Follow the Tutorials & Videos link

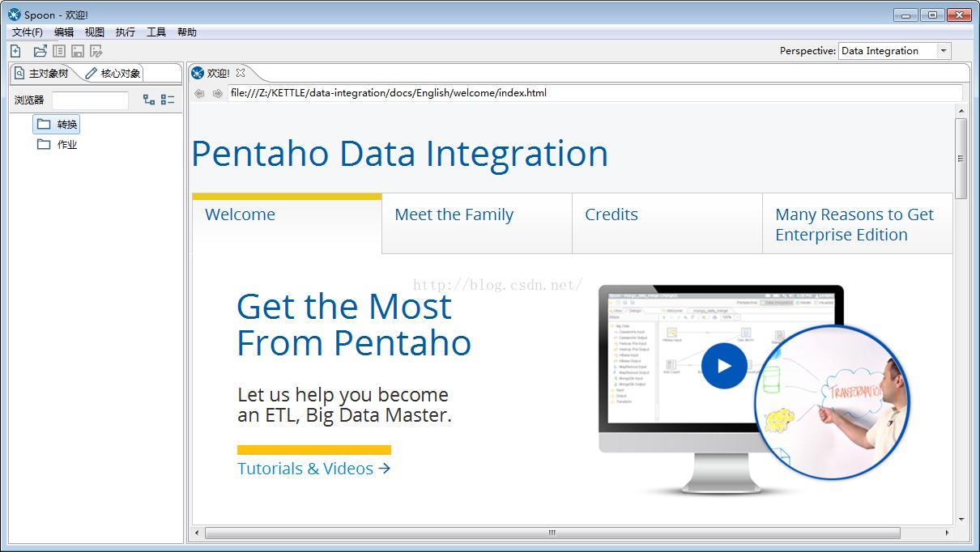pos(313,469)
